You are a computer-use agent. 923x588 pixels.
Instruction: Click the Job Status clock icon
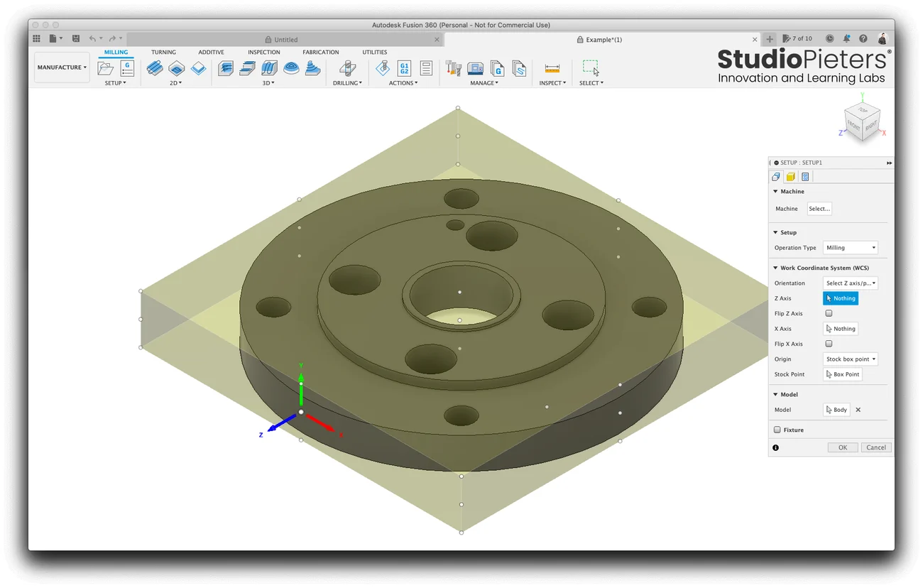coord(829,38)
